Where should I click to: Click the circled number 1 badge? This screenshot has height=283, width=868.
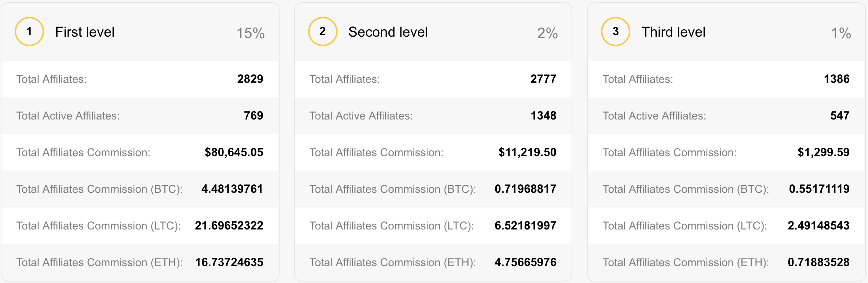[x=29, y=32]
